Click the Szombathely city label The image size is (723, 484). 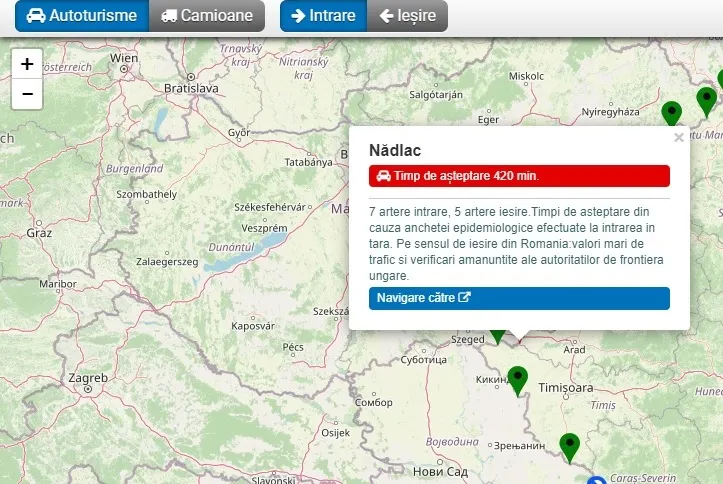click(x=147, y=194)
